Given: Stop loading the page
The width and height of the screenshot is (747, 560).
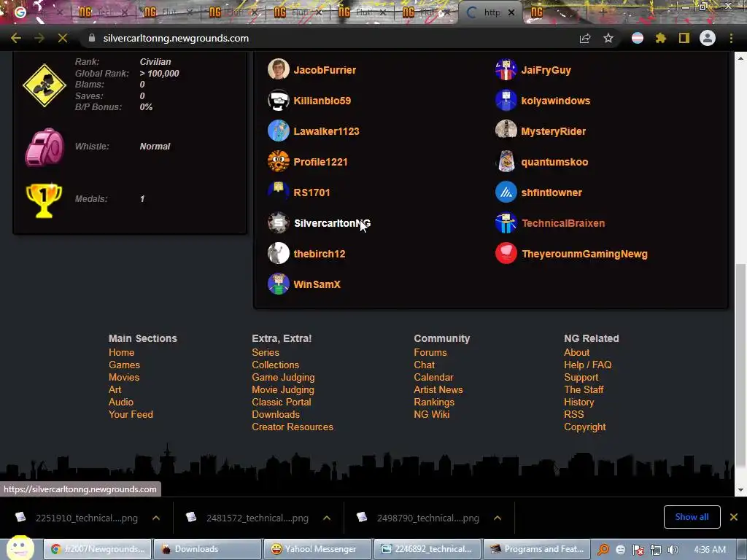Looking at the screenshot, I should pyautogui.click(x=63, y=38).
